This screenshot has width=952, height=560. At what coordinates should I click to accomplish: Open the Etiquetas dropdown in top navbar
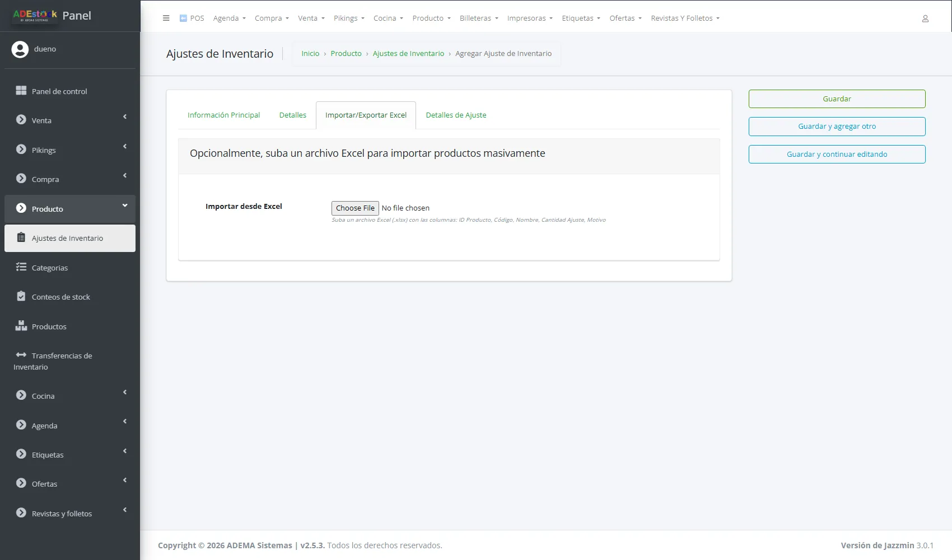(581, 18)
